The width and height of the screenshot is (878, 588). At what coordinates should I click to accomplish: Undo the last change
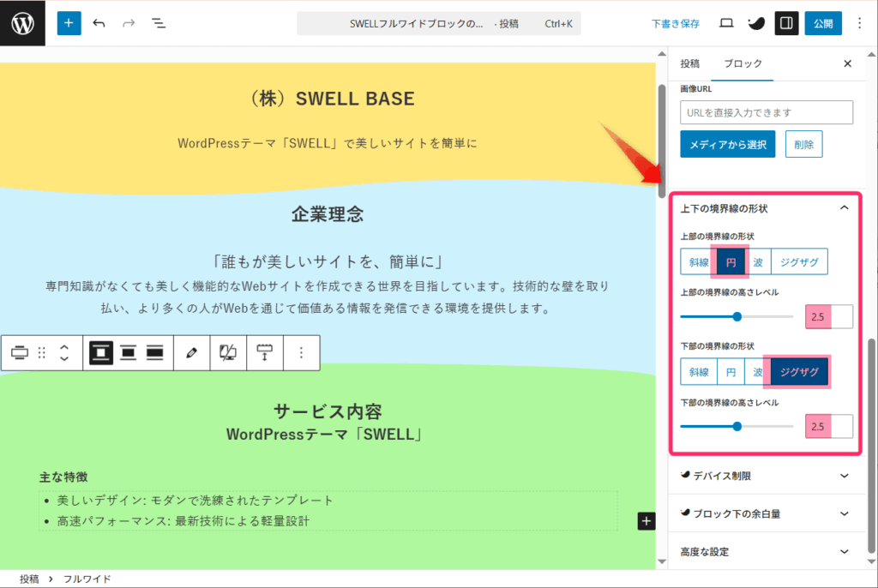pos(99,23)
